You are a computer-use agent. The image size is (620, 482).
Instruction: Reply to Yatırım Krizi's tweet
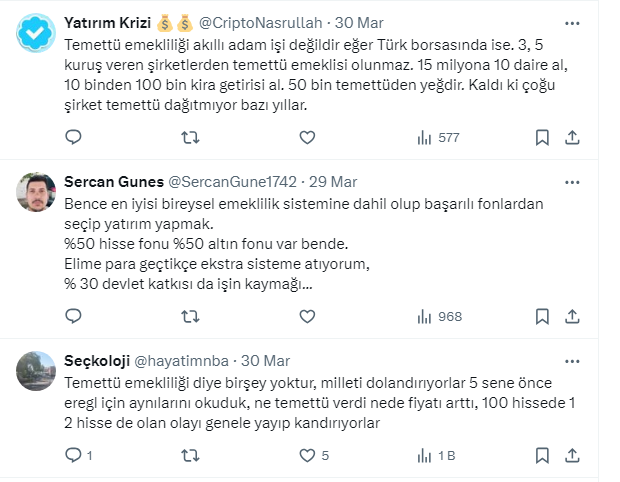tap(73, 137)
